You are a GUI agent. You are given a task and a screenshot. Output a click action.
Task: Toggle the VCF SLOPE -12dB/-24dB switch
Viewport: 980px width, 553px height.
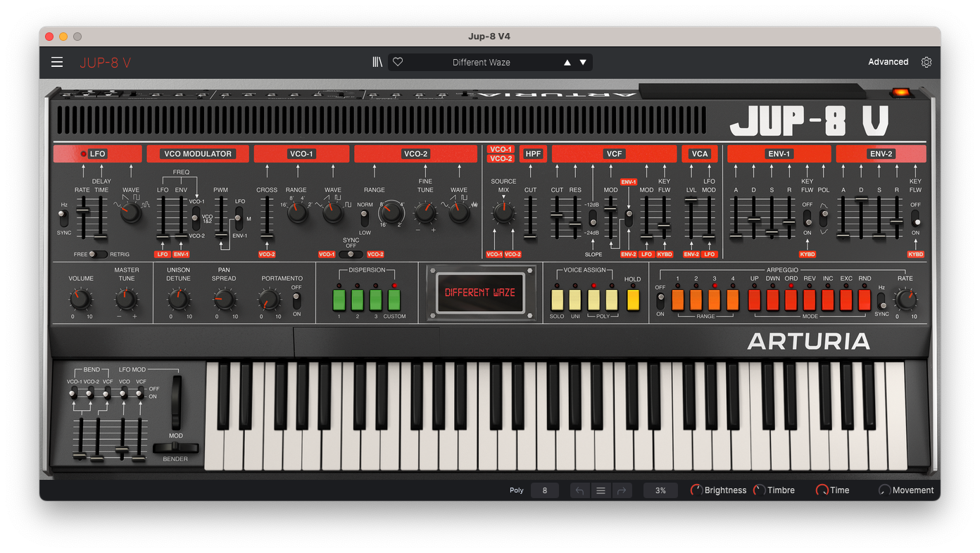pos(593,218)
